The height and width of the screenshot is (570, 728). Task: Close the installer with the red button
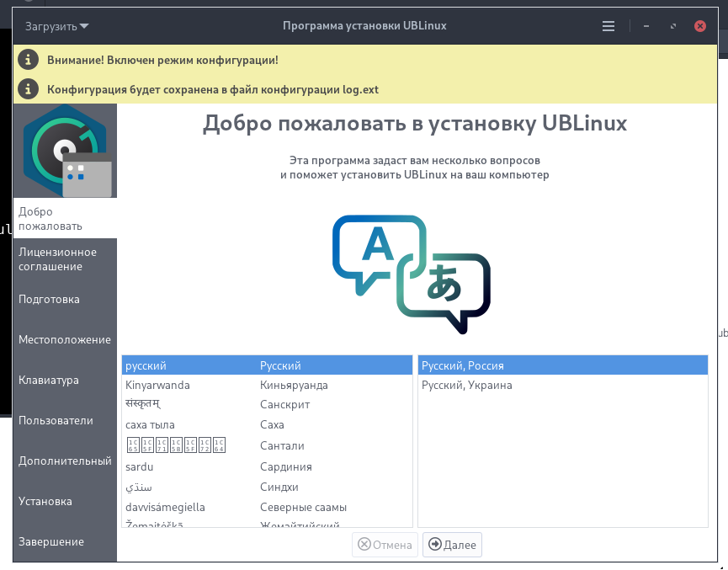pos(699,26)
